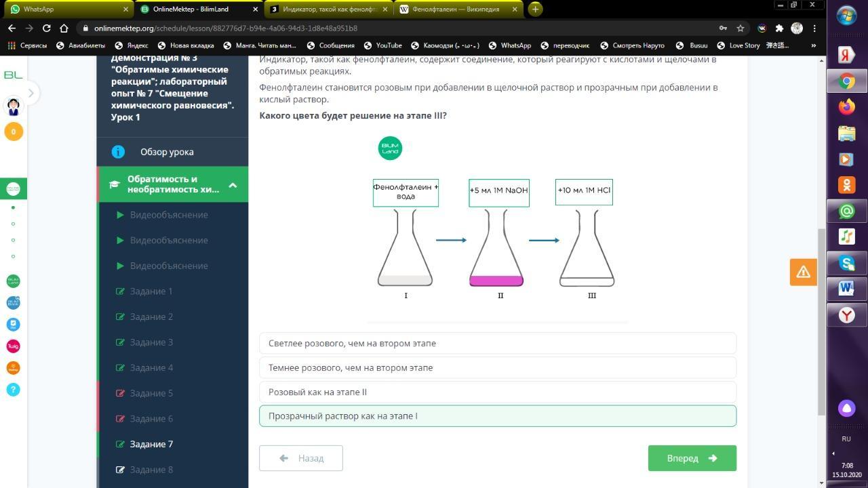Click the orange warning report icon
This screenshot has width=868, height=488.
pos(804,272)
